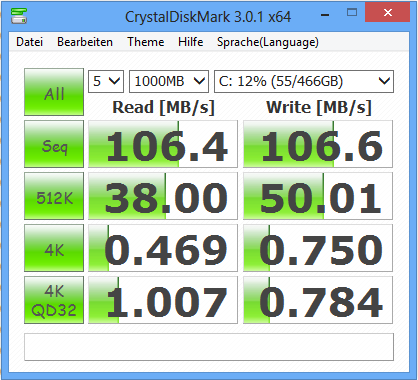This screenshot has width=418, height=380.
Task: Click the CrystalDiskMark app icon in title bar
Action: click(x=19, y=16)
